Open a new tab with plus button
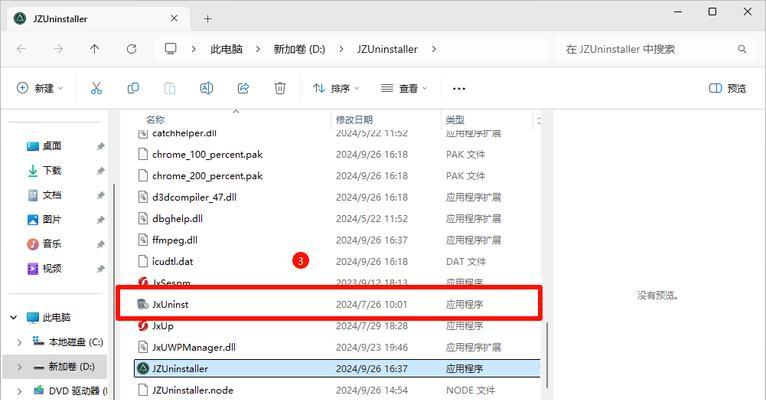The image size is (766, 400). tap(208, 19)
